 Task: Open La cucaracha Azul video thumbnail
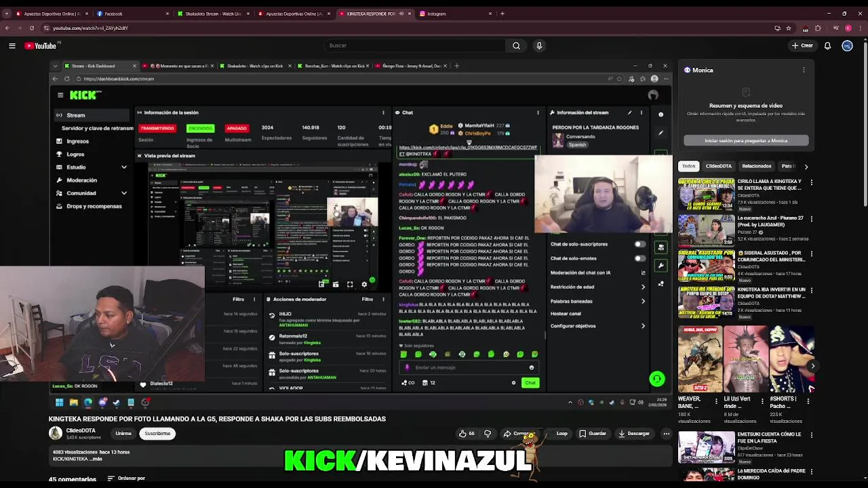point(706,230)
